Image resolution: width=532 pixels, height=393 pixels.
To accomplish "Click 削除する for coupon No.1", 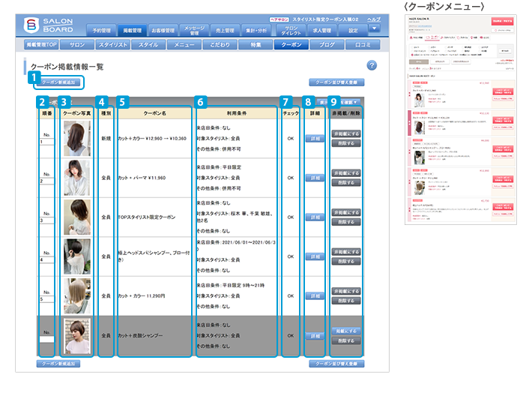I will [346, 143].
